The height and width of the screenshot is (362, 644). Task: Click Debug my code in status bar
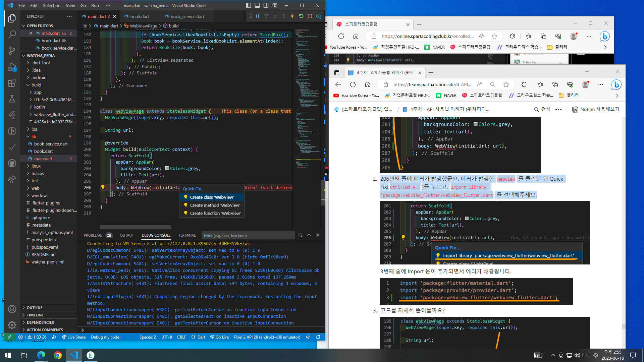[105, 337]
